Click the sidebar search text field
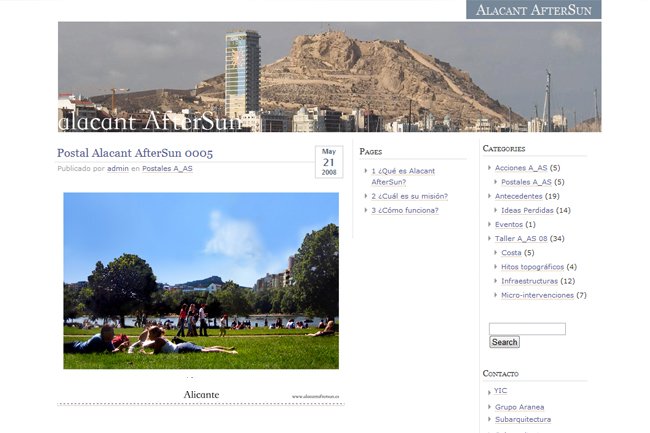 click(x=527, y=329)
